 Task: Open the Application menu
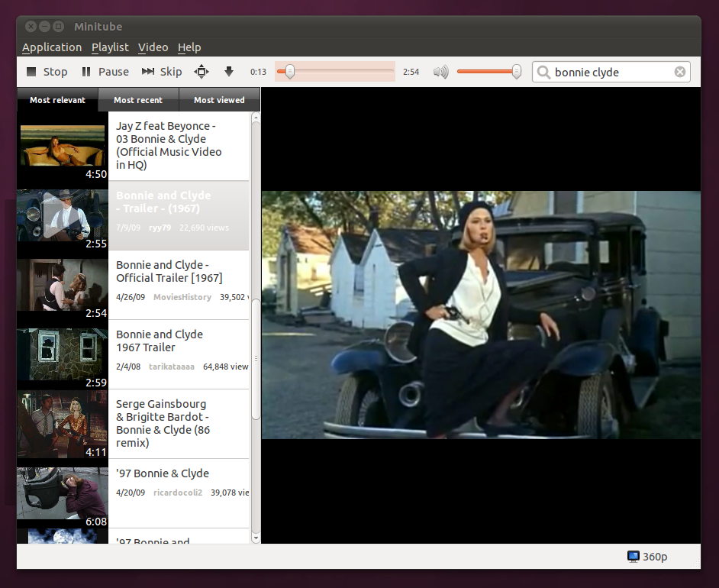tap(52, 47)
